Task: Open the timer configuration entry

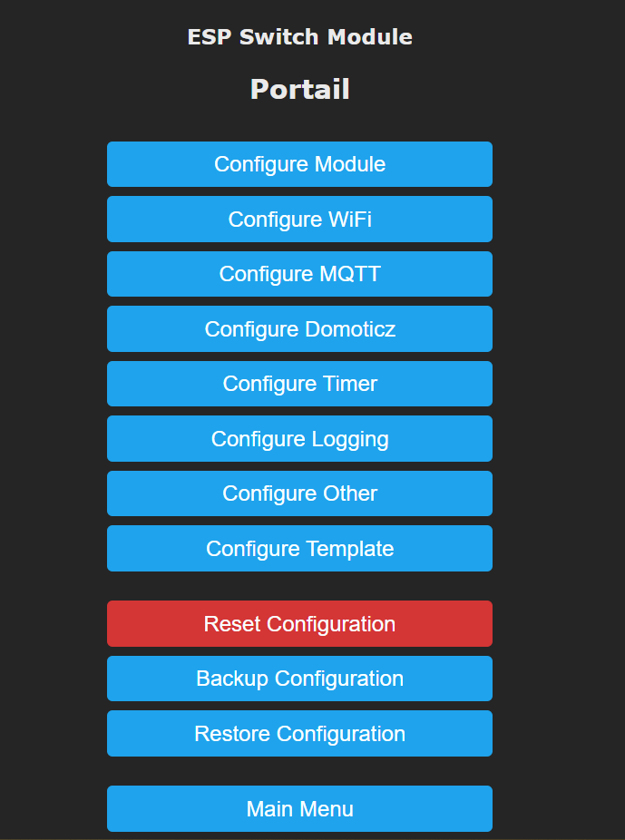Action: pyautogui.click(x=299, y=384)
